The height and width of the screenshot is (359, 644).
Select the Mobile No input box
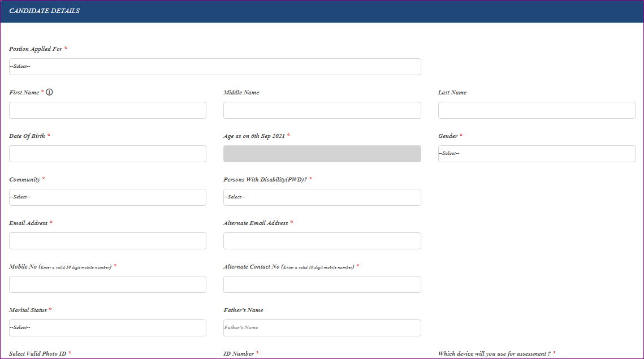click(107, 284)
